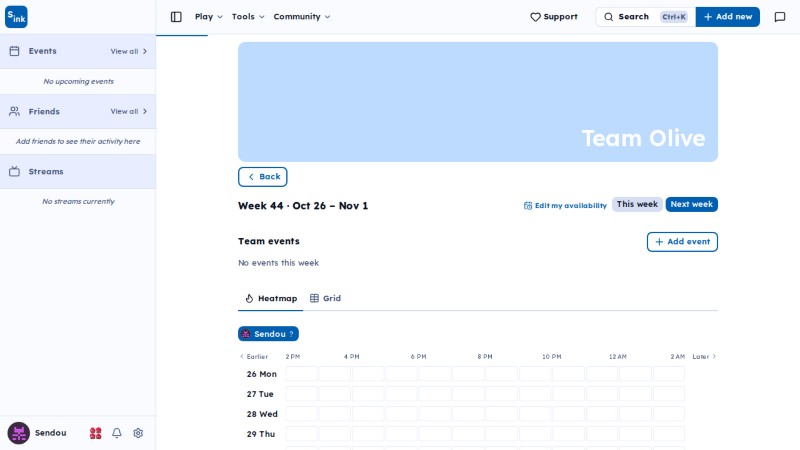View all events link
Viewport: 800px width, 450px height.
[129, 52]
